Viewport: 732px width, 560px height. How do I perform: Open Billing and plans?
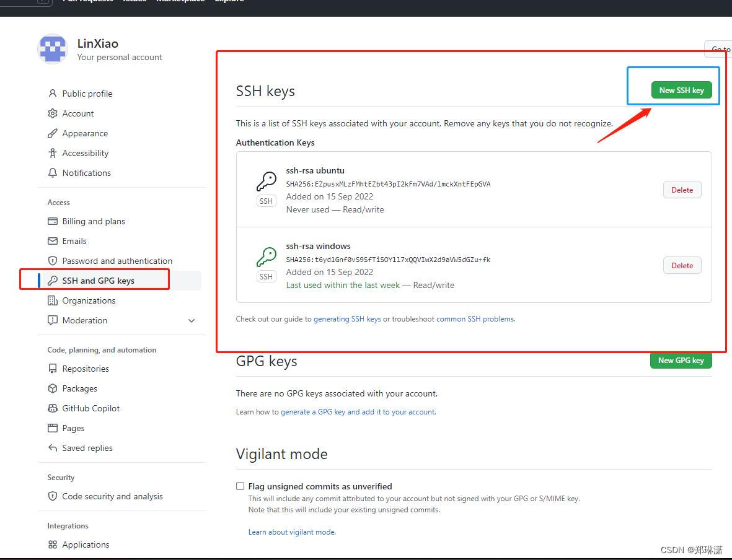click(94, 221)
